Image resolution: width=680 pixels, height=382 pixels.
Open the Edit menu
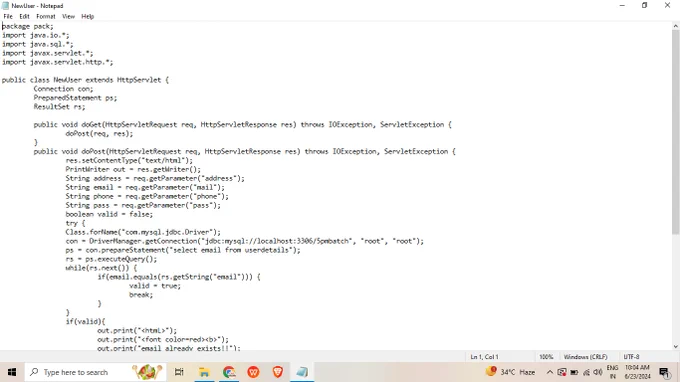coord(24,16)
